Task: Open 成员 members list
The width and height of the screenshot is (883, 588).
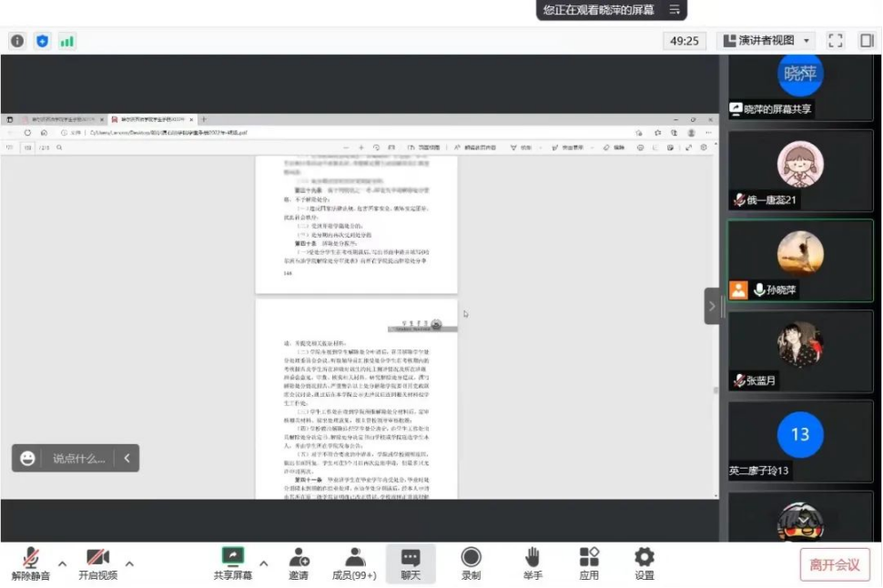Action: tap(354, 563)
